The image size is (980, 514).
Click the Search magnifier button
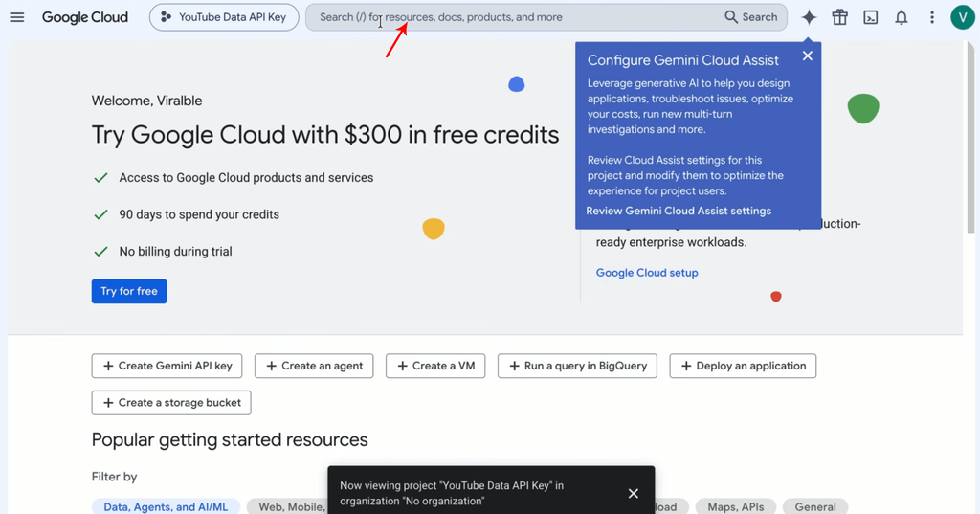pyautogui.click(x=751, y=17)
